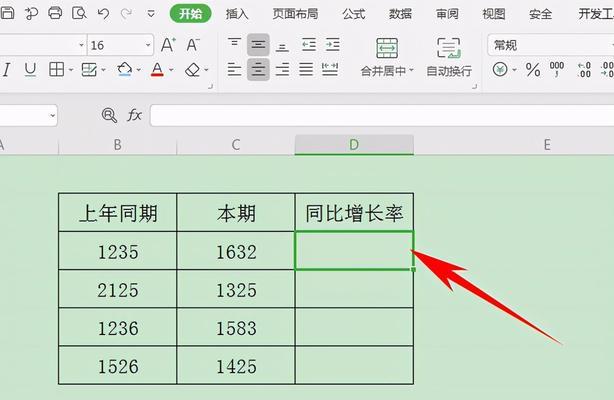Image resolution: width=614 pixels, height=400 pixels.
Task: Justify text both sides
Action: (306, 70)
